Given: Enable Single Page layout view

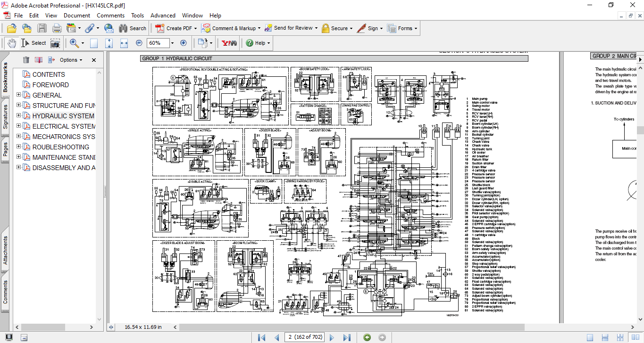Looking at the screenshot, I should [590, 337].
